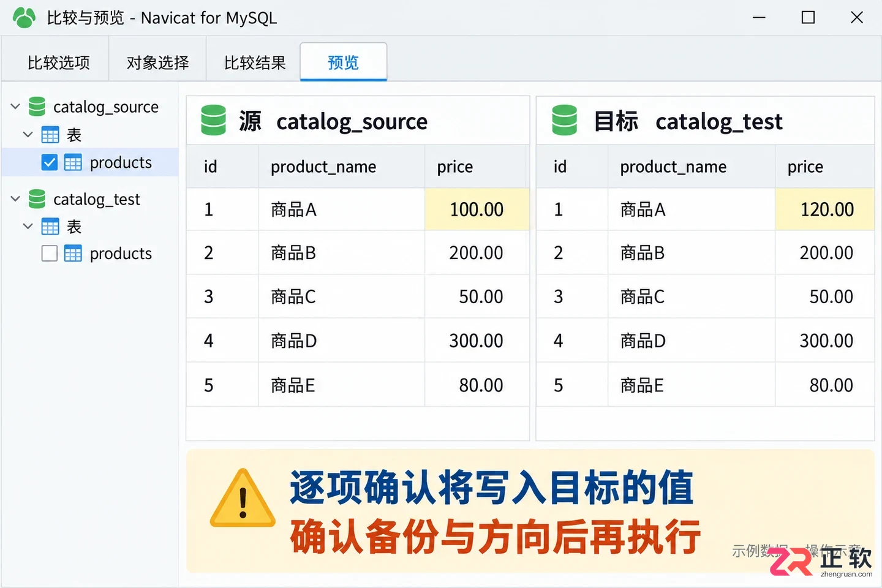Select catalog_test label in tree

(97, 199)
